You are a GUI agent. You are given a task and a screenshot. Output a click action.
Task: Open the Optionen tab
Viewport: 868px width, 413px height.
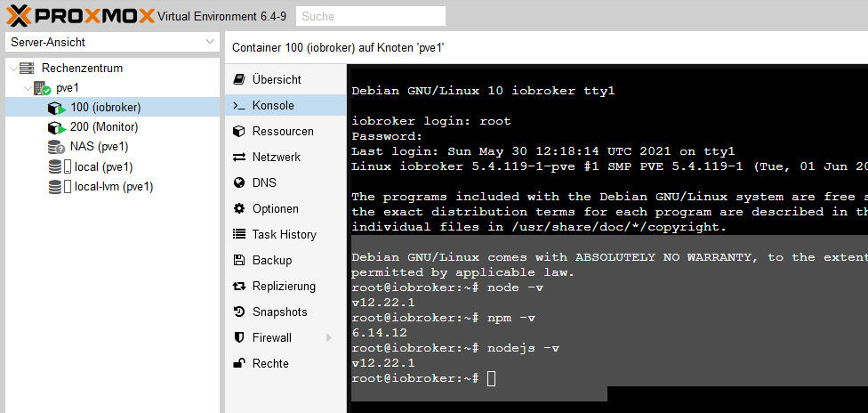coord(285,209)
